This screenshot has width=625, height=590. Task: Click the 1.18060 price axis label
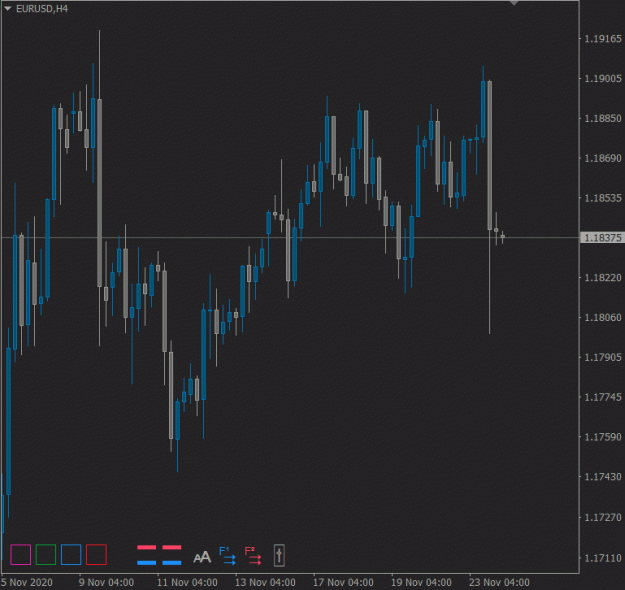pyautogui.click(x=603, y=317)
